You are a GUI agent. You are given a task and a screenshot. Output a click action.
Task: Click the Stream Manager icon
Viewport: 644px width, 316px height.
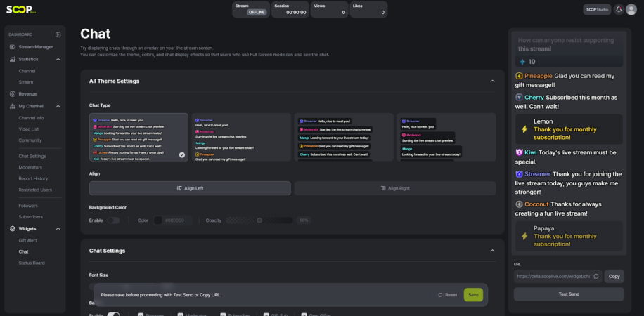coord(13,47)
